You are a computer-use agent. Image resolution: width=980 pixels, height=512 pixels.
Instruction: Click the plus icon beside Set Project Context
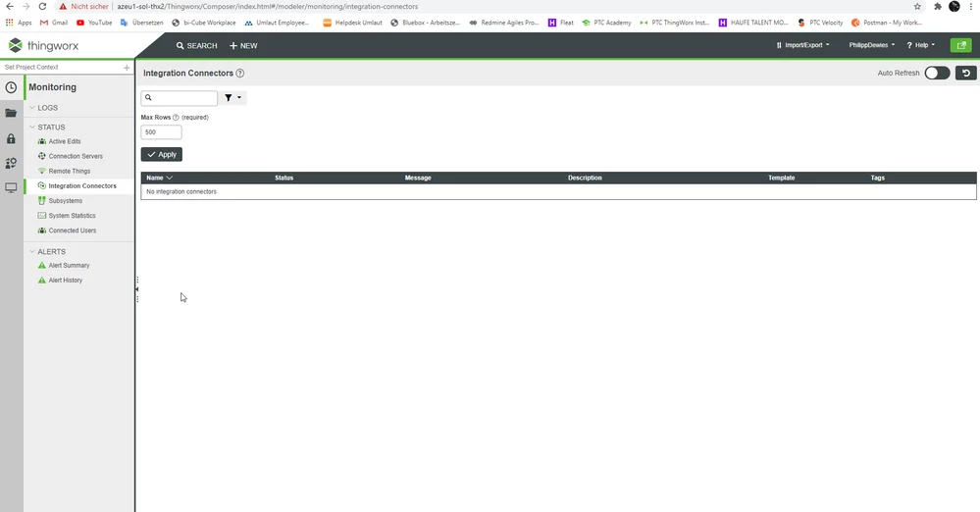point(127,68)
